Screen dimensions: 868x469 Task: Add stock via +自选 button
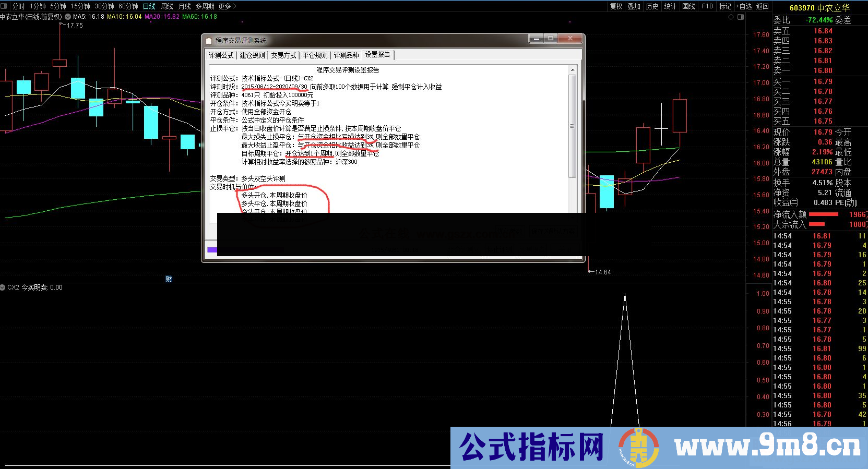pos(744,6)
